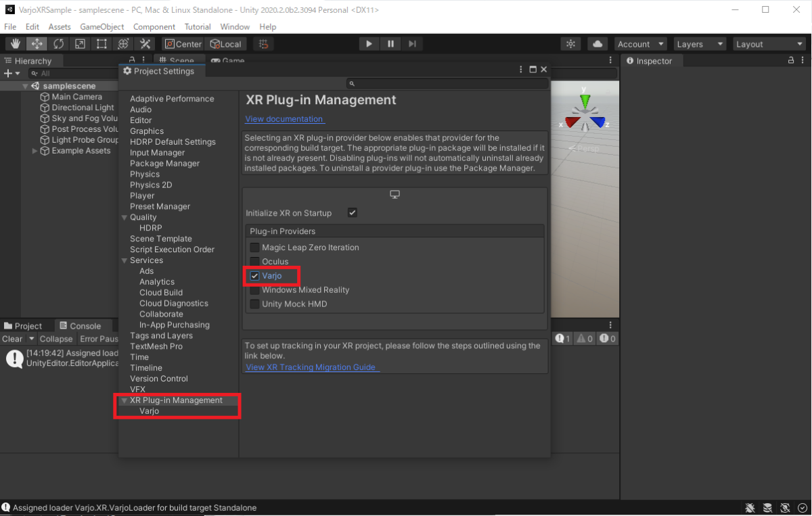Open the Account dropdown
Image resolution: width=812 pixels, height=516 pixels.
(x=641, y=44)
